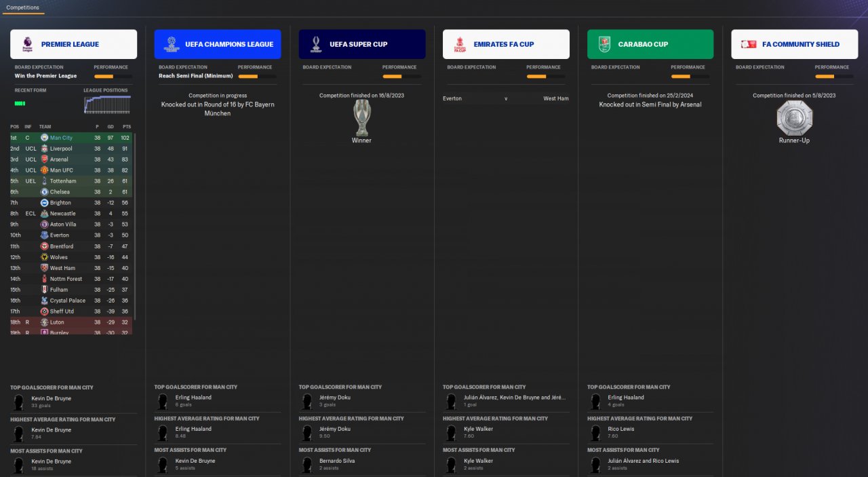Click the Emirates FA Cup logo

point(459,44)
